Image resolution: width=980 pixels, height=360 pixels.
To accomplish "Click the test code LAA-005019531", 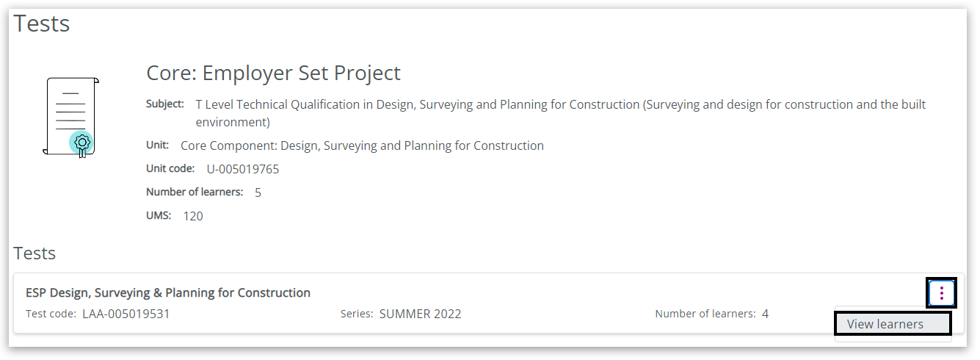I will (x=126, y=314).
